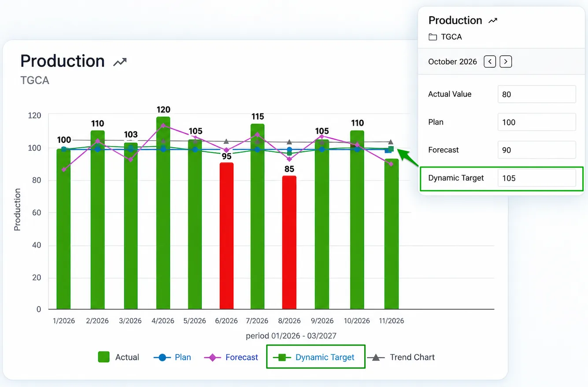Screen dimensions: 588x387
Task: Hide the Trend Chart series via the legend
Action: (x=401, y=357)
